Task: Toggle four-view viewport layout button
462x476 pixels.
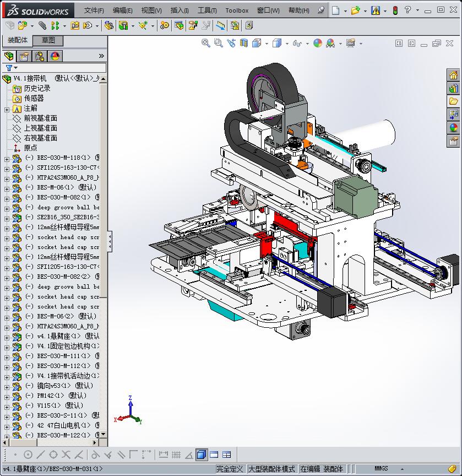Action: point(227,455)
